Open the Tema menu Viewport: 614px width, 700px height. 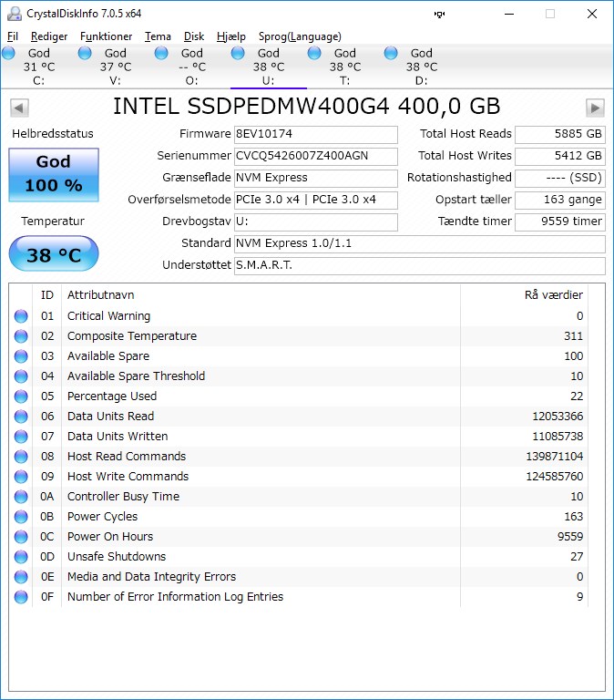[x=158, y=36]
